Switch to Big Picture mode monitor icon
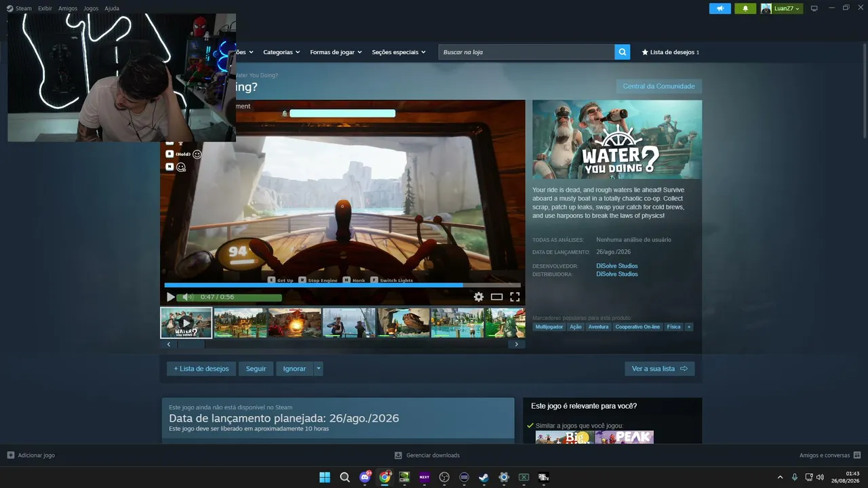Image resolution: width=868 pixels, height=488 pixels. tap(814, 8)
